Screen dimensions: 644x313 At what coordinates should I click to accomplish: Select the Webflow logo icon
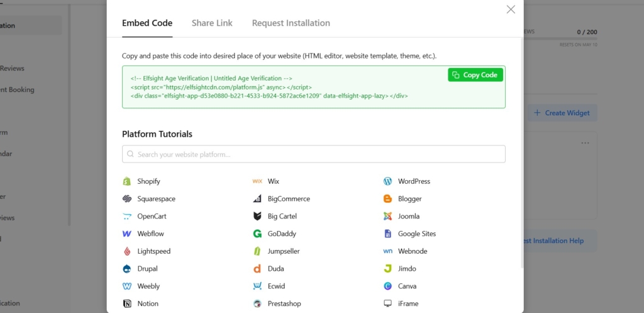click(126, 234)
